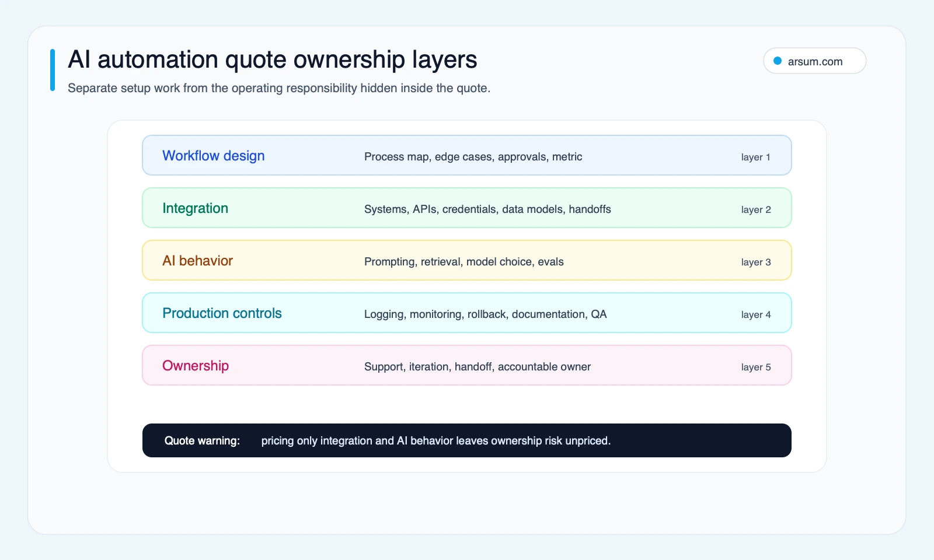Image resolution: width=934 pixels, height=560 pixels.
Task: Click 'Support, iteration, handoff, accountable owner'
Action: click(x=478, y=366)
